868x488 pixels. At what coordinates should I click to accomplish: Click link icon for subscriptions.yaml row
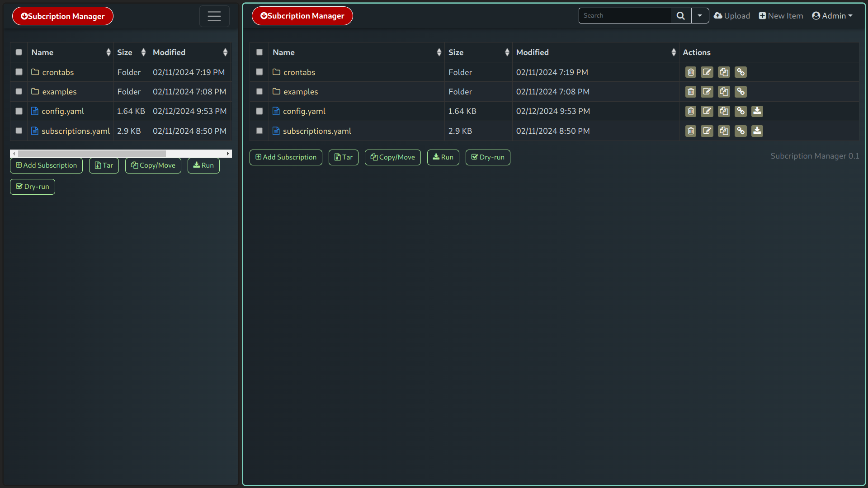[x=741, y=131]
